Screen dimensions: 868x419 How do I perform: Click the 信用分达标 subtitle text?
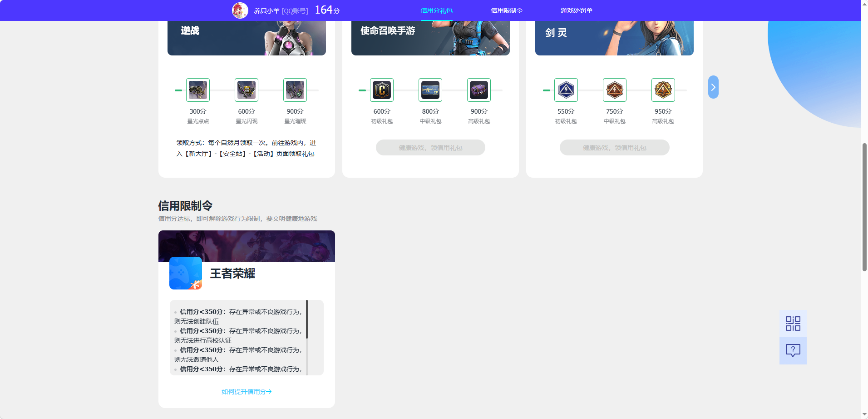click(x=237, y=219)
